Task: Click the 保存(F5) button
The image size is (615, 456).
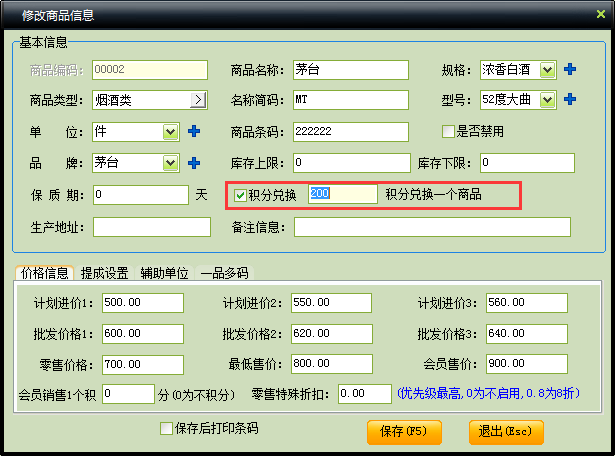Action: point(404,432)
